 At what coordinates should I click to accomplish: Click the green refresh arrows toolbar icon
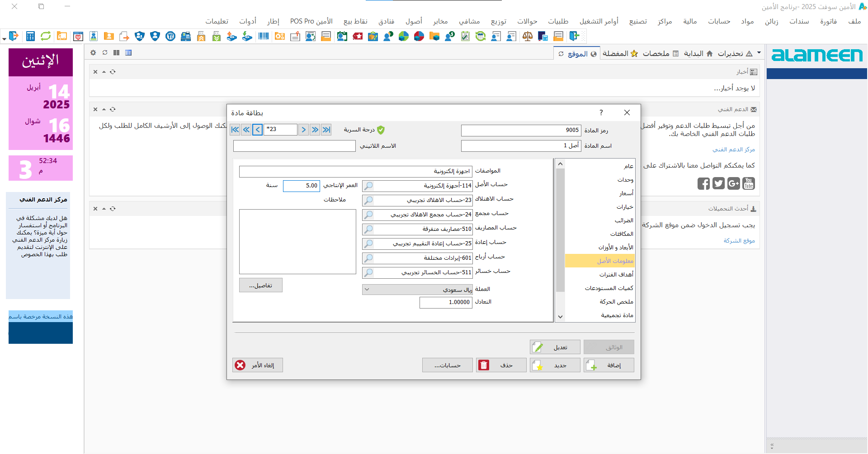[46, 36]
